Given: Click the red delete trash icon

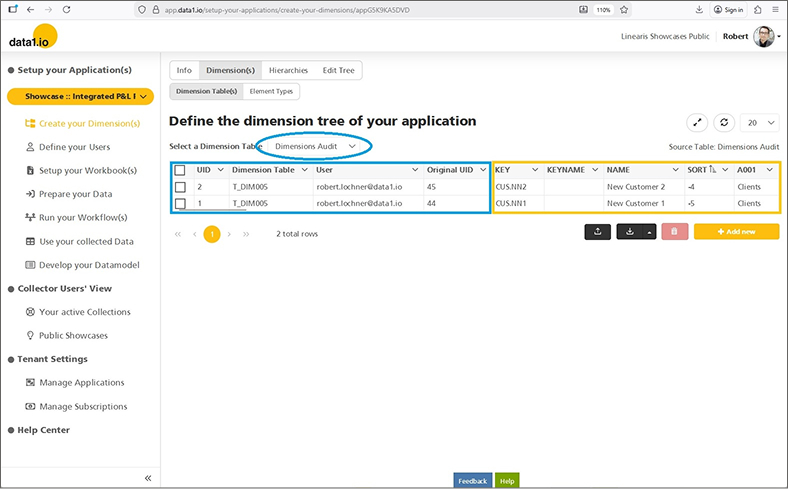Looking at the screenshot, I should (674, 231).
